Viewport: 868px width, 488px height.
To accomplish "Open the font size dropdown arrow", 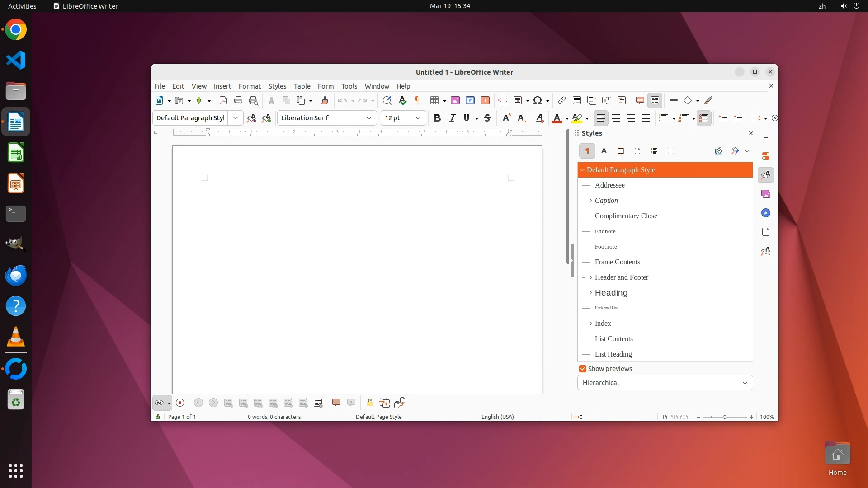I will (x=418, y=118).
